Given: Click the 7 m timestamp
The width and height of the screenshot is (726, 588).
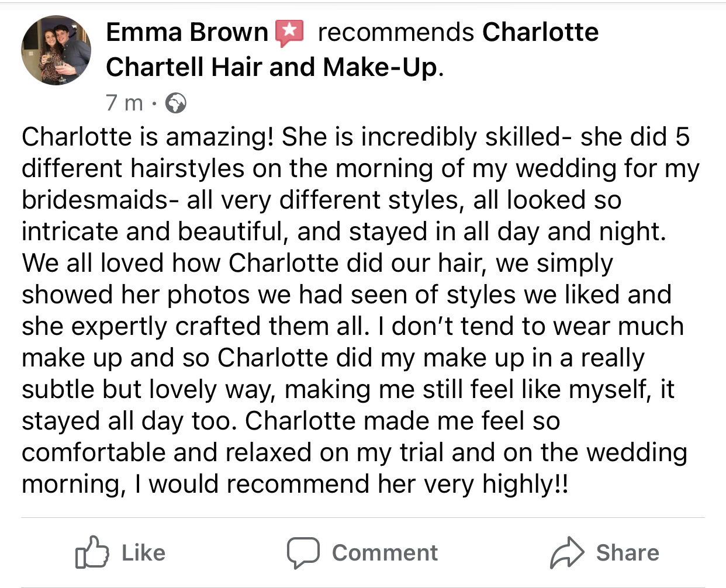Looking at the screenshot, I should click(125, 103).
